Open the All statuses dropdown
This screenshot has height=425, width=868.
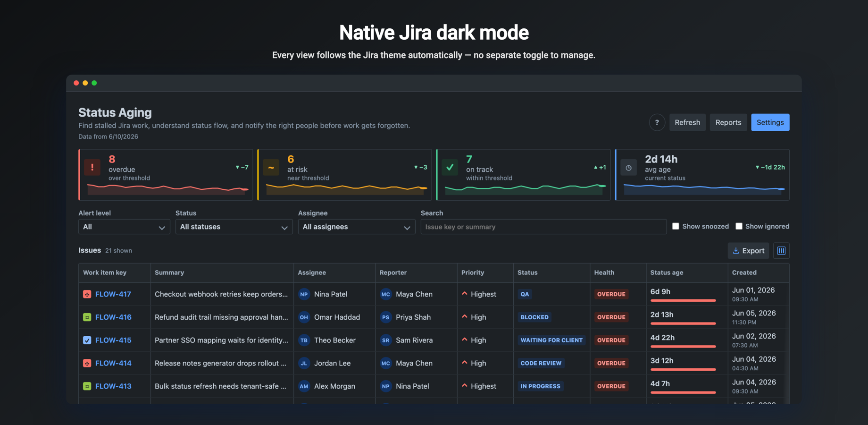[234, 227]
